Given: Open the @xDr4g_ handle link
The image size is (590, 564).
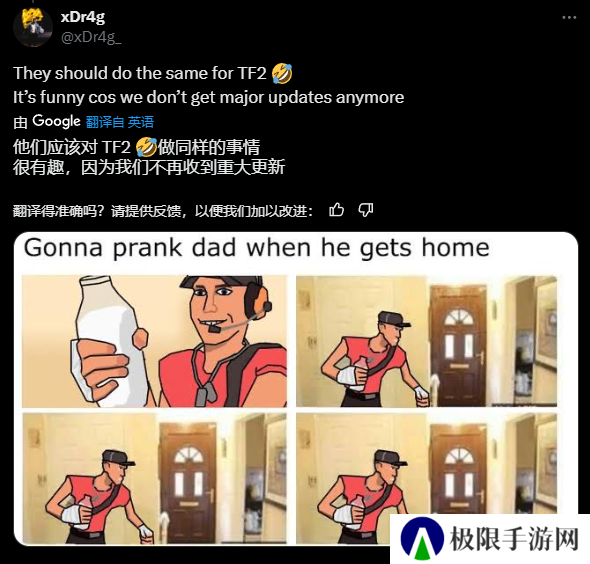Looking at the screenshot, I should (91, 38).
